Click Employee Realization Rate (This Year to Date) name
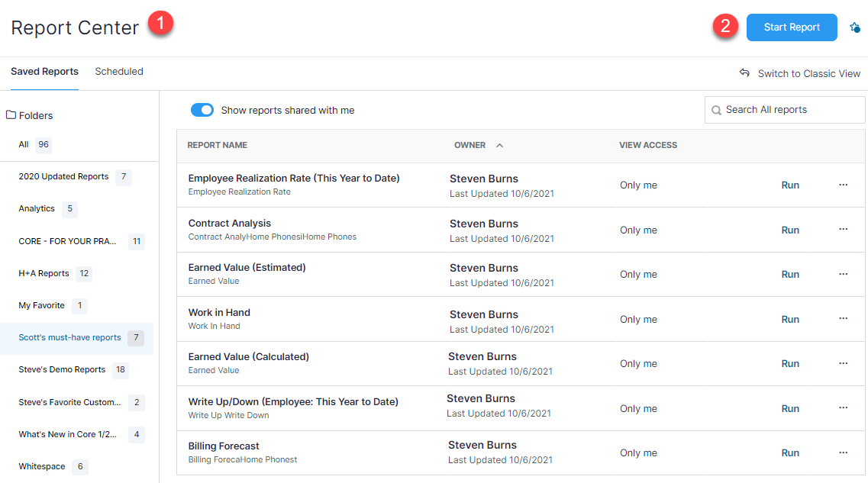Screen dimensions: 868x483 pyautogui.click(x=294, y=178)
